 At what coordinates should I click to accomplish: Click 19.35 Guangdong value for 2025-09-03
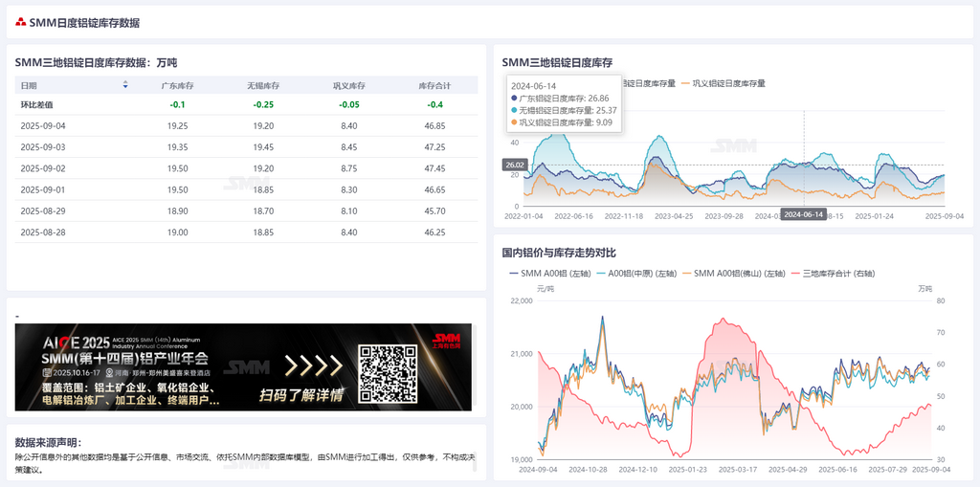(178, 147)
